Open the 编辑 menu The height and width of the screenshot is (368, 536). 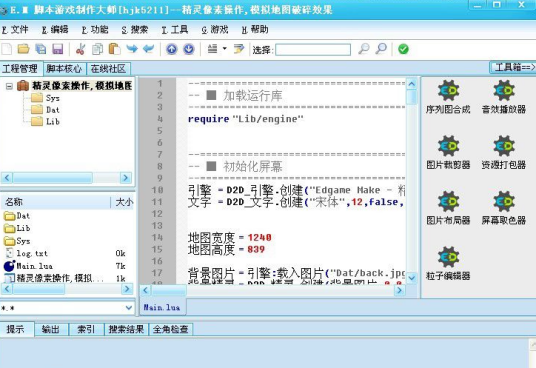tap(55, 30)
